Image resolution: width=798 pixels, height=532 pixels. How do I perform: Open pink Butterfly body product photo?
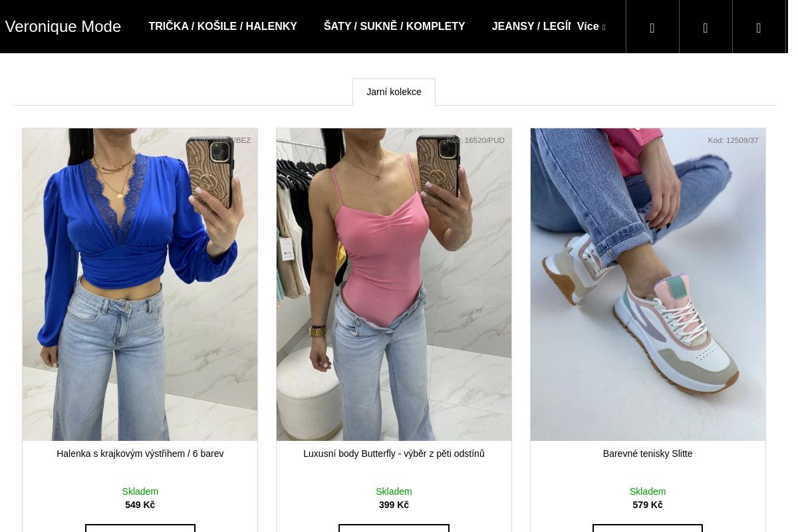tap(394, 285)
